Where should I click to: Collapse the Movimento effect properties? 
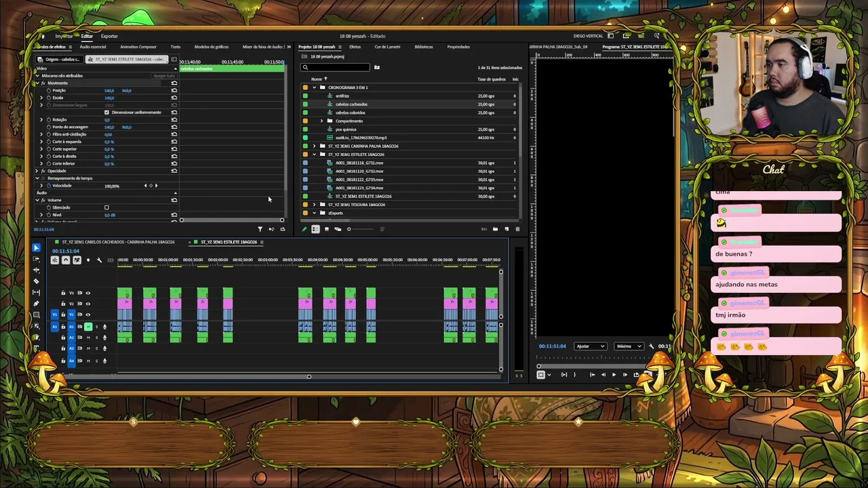coord(37,83)
